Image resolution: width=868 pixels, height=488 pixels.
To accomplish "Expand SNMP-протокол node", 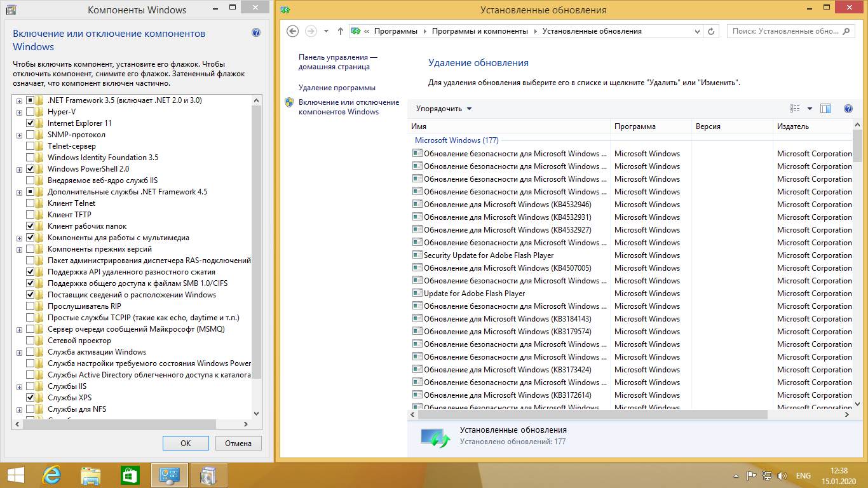I will tap(20, 135).
